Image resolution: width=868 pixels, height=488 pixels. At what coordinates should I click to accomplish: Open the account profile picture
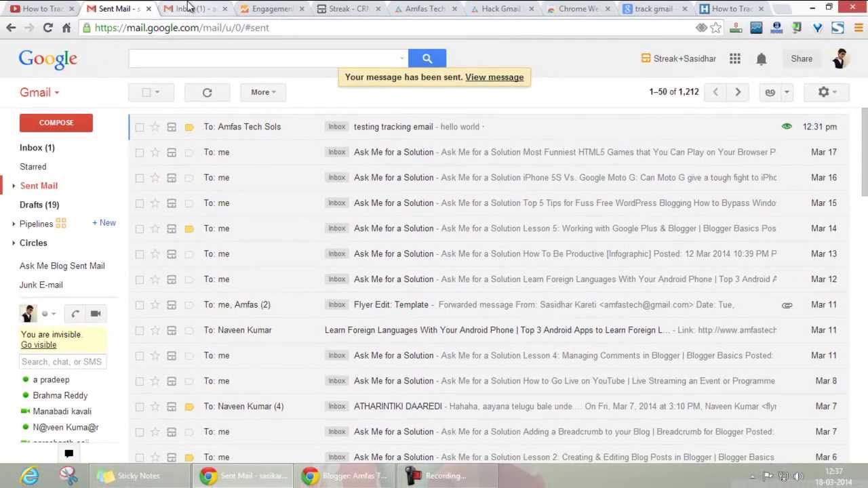point(840,59)
